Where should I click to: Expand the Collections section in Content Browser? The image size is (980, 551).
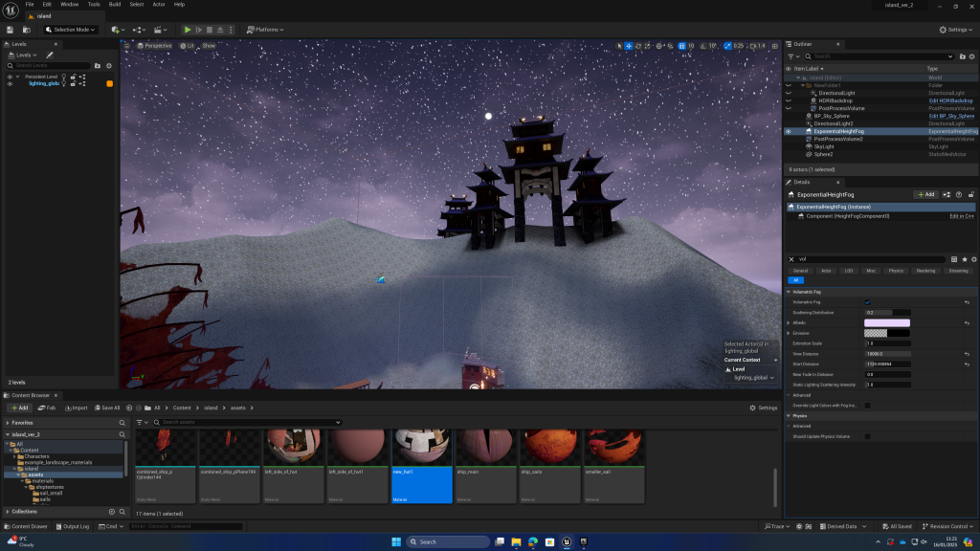[x=24, y=512]
